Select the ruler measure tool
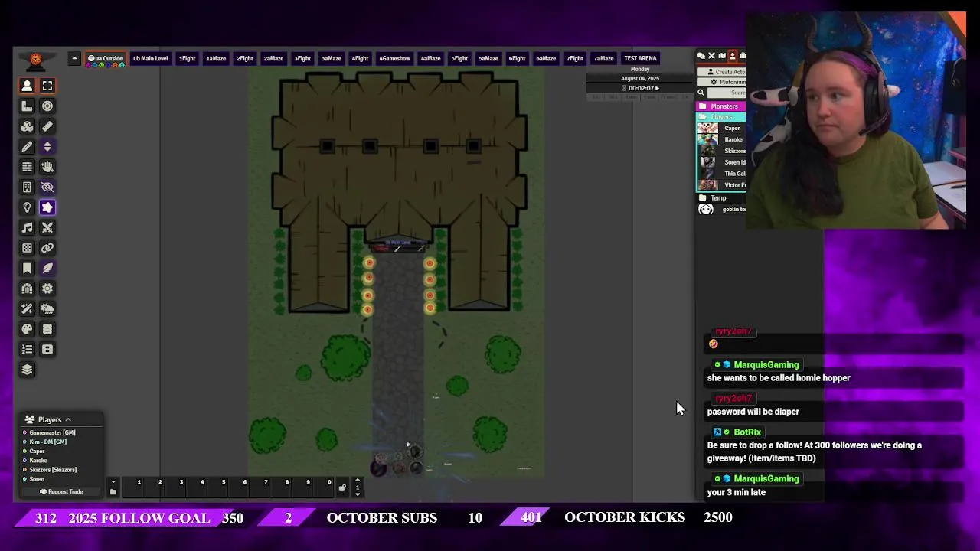Image resolution: width=980 pixels, height=551 pixels. click(x=47, y=126)
